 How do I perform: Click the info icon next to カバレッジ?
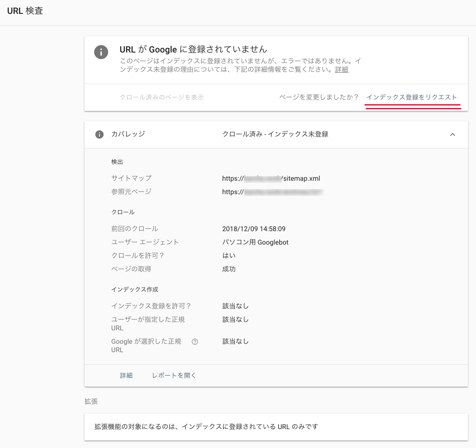99,134
